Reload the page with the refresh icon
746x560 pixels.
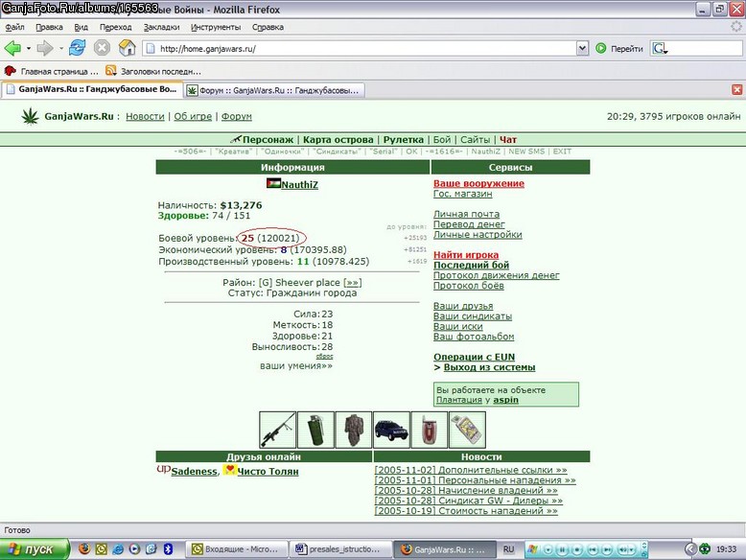pos(77,48)
